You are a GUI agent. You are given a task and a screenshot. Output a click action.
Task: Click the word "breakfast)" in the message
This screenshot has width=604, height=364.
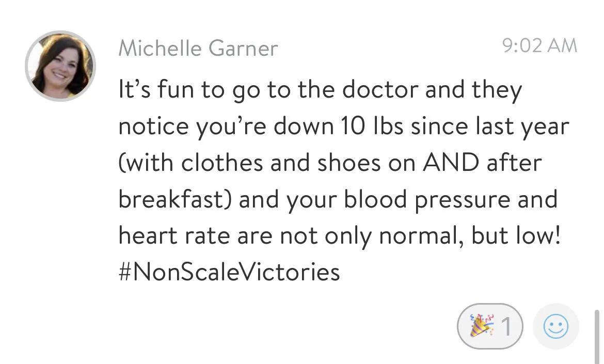pyautogui.click(x=176, y=199)
